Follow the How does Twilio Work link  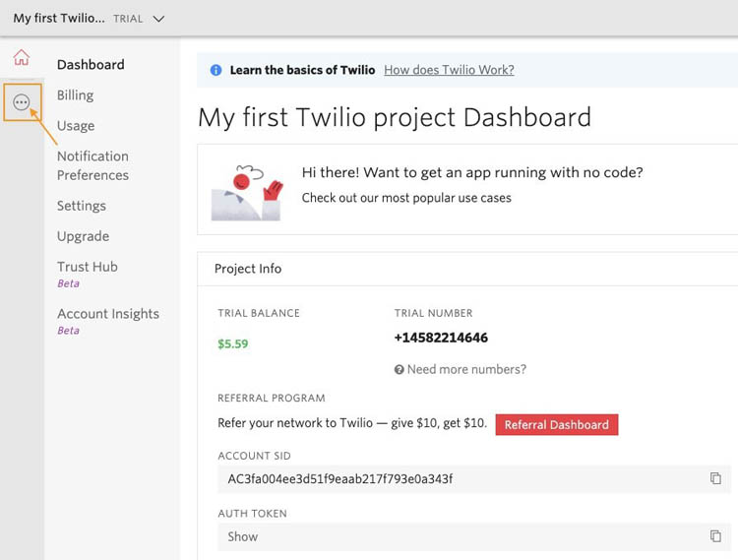[x=449, y=70]
